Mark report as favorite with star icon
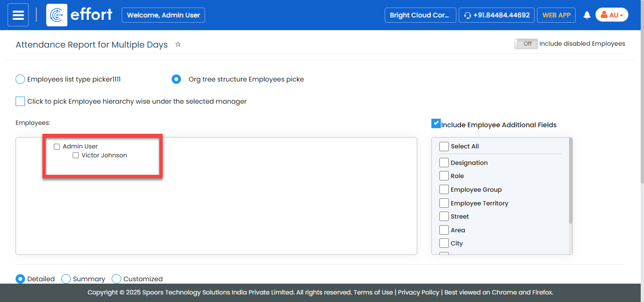The height and width of the screenshot is (302, 644). tap(178, 44)
